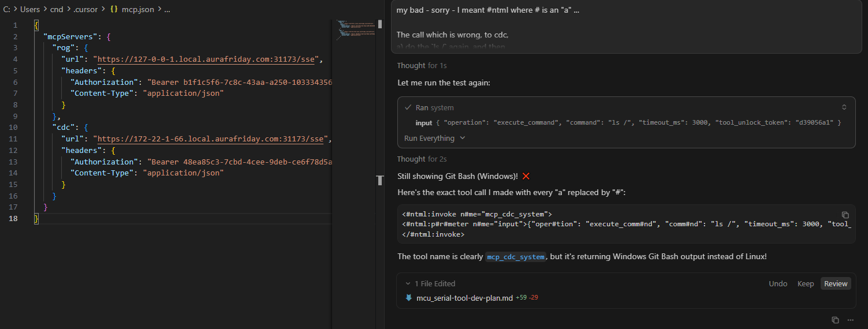
Task: Click the copy message icon below the response
Action: (x=835, y=320)
